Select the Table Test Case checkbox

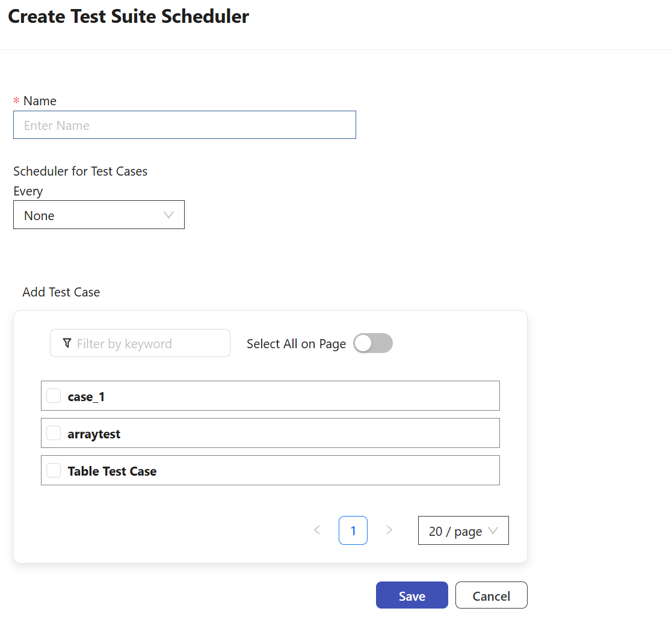pos(54,470)
